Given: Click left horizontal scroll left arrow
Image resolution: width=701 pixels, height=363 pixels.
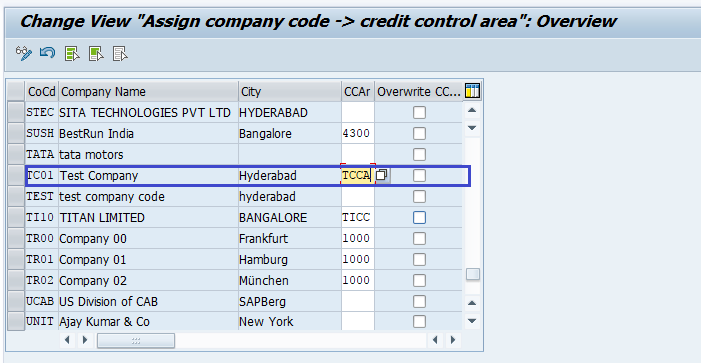Looking at the screenshot, I should [x=67, y=340].
